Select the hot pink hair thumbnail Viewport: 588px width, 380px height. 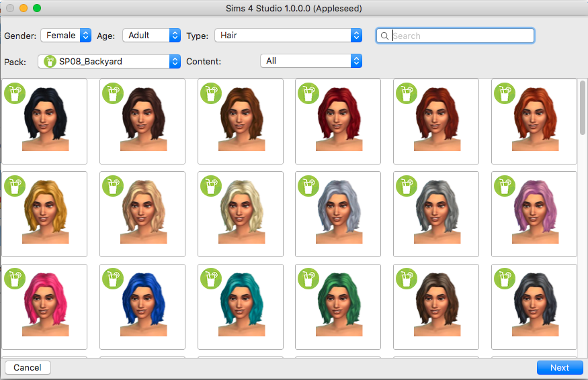tap(44, 307)
